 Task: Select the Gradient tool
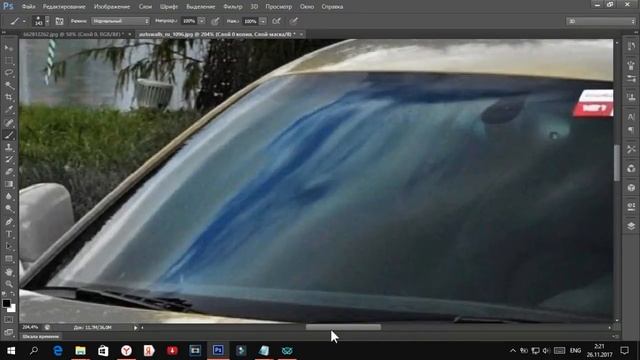click(9, 184)
